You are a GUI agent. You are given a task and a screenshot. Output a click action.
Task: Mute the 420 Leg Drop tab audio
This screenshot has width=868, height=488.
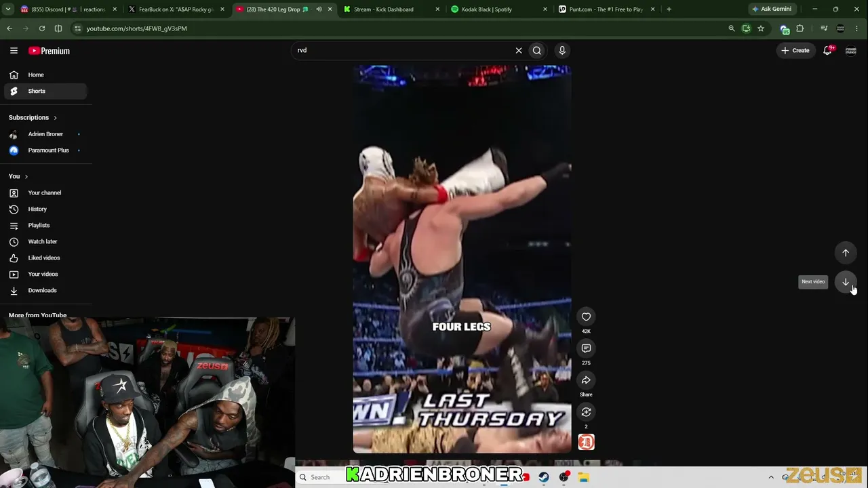coord(319,9)
